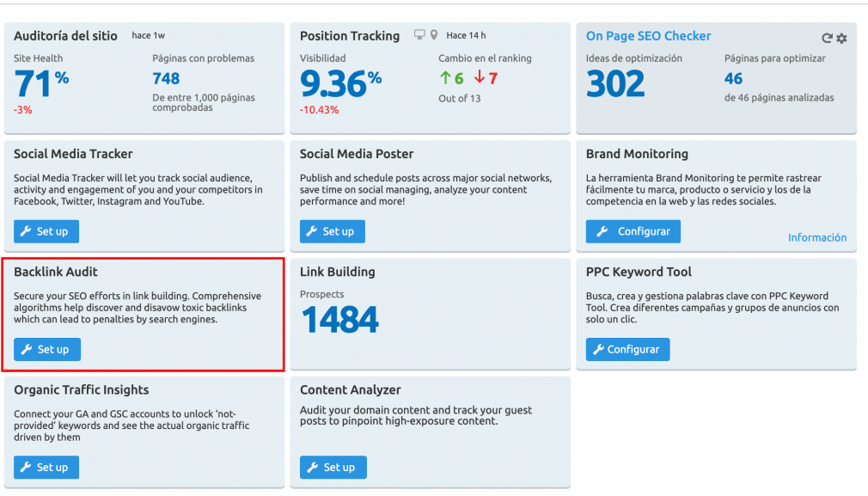Set up Organic Traffic Insights
The image size is (868, 496).
[x=46, y=468]
